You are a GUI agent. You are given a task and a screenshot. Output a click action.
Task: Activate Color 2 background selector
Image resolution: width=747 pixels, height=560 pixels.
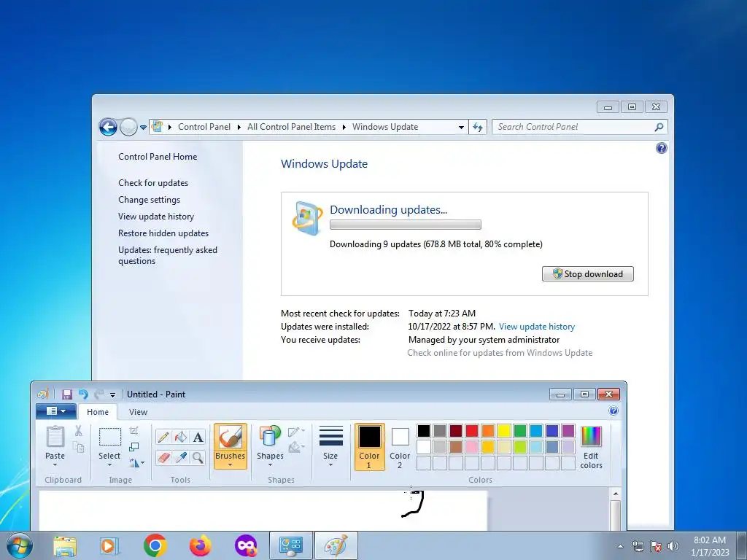coord(400,447)
